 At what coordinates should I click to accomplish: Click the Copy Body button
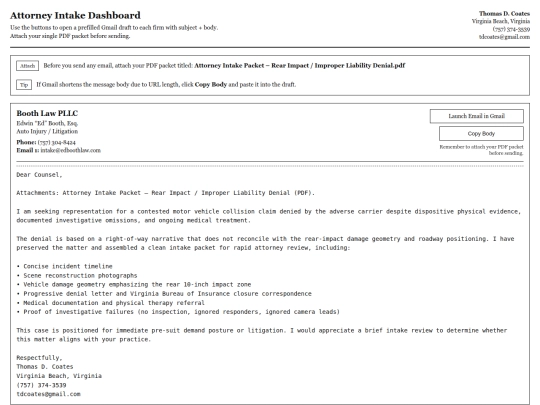(x=481, y=134)
